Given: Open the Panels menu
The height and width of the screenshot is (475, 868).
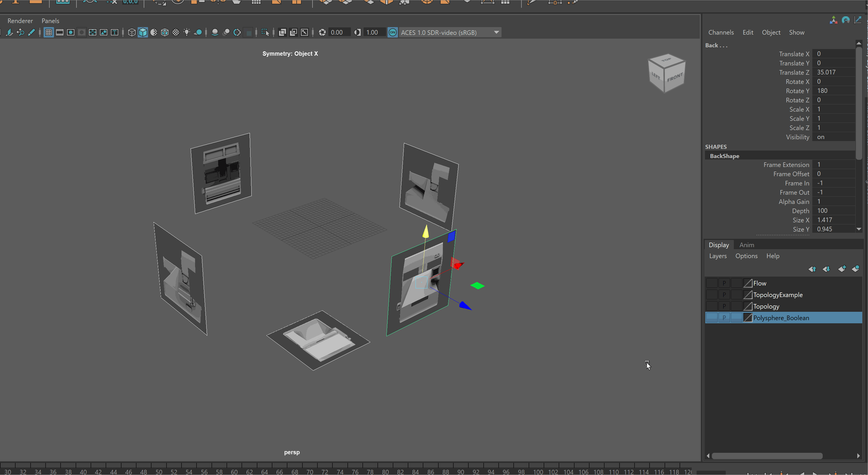Looking at the screenshot, I should click(50, 21).
